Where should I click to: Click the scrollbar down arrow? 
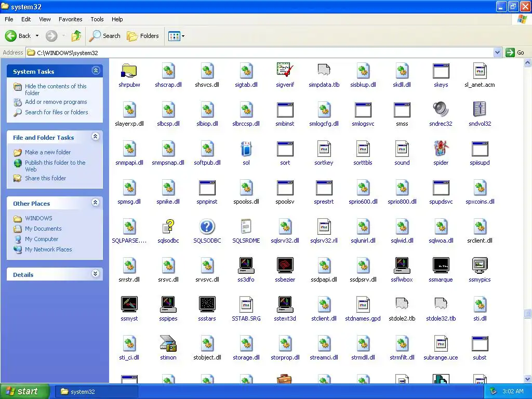coord(527,379)
